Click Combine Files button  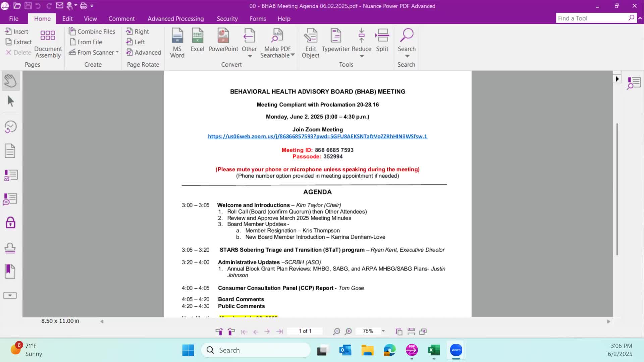coord(92,32)
